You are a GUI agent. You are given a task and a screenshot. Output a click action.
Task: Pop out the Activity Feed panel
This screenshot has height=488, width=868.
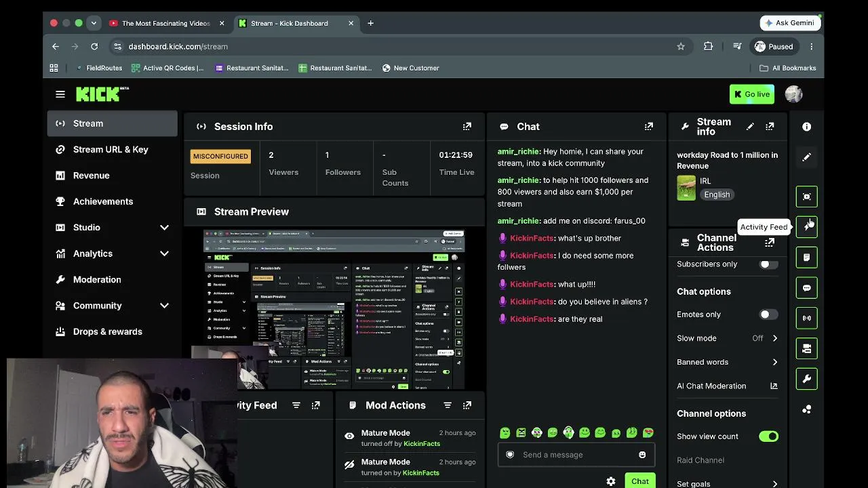tap(316, 405)
